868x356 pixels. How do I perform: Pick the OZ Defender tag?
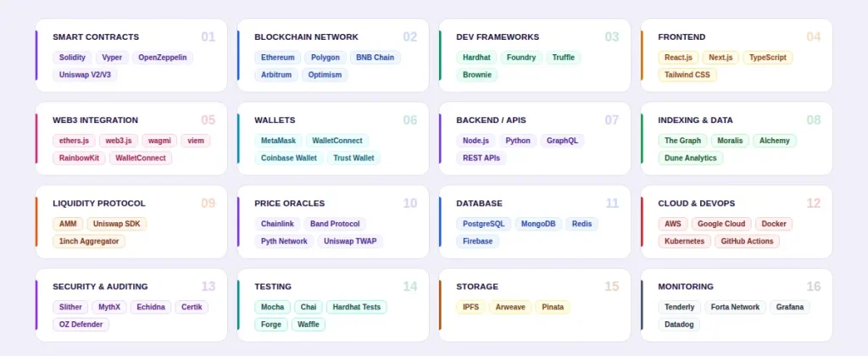[x=81, y=324]
